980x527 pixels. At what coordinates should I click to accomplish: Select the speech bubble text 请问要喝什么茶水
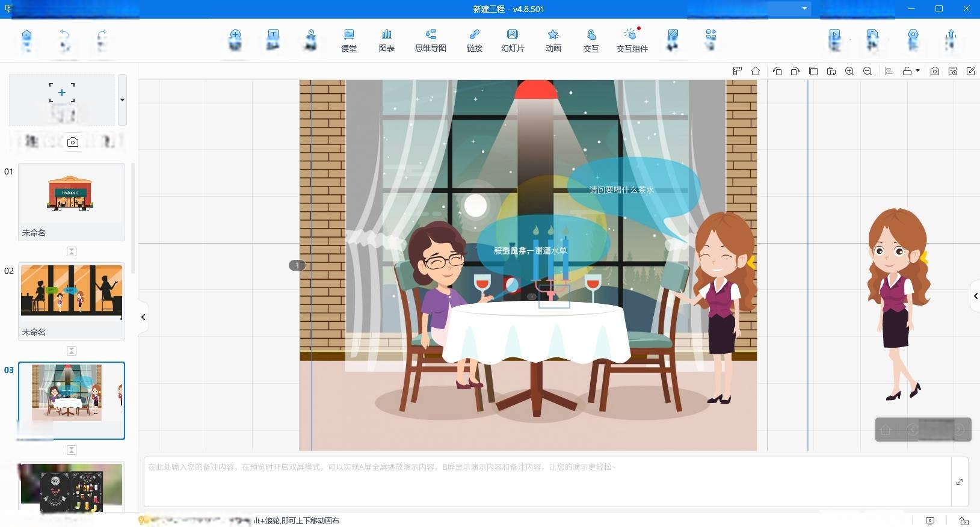621,190
